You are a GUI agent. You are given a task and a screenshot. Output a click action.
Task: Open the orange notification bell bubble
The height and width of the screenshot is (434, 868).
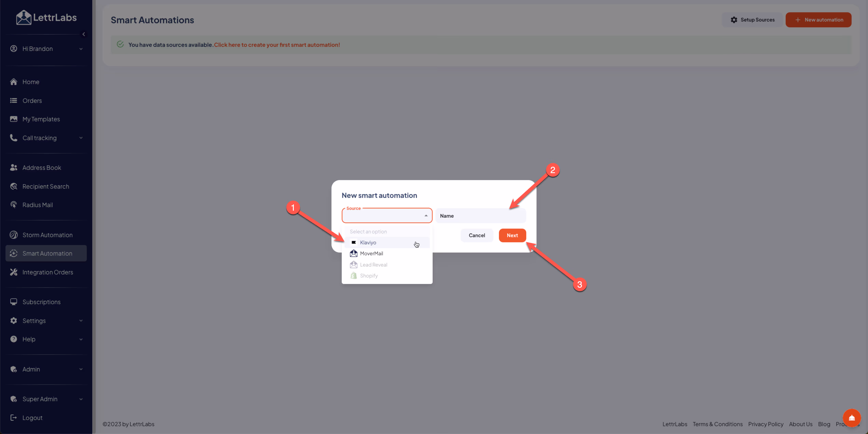click(x=851, y=418)
